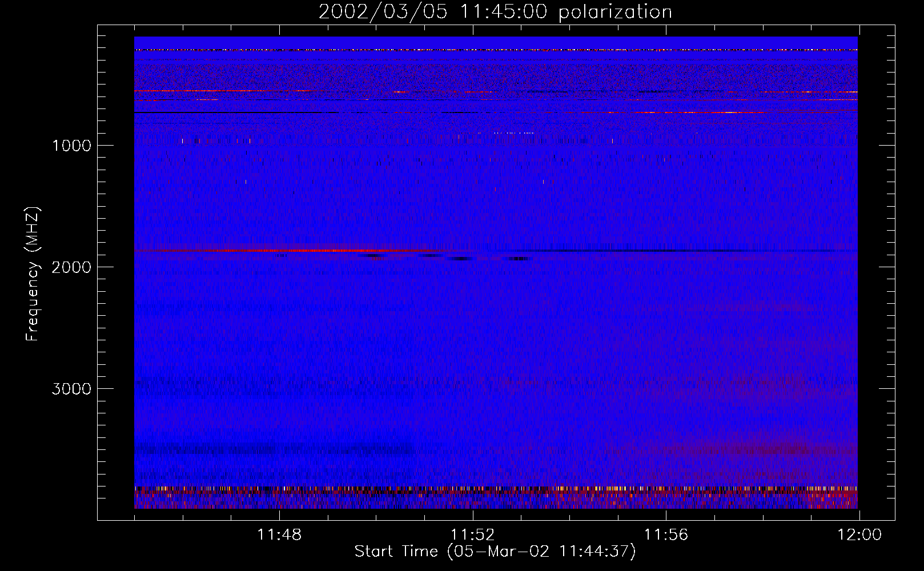Click the 2000 frequency tick label

pyautogui.click(x=71, y=267)
